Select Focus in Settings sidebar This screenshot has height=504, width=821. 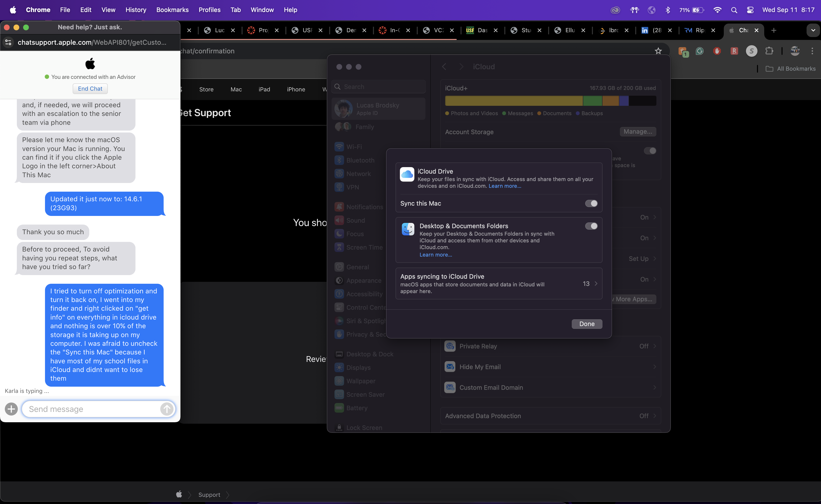click(355, 234)
